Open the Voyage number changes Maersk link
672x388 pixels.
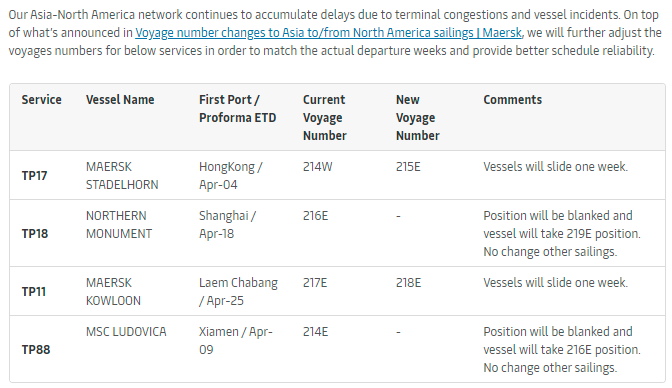[x=328, y=33]
